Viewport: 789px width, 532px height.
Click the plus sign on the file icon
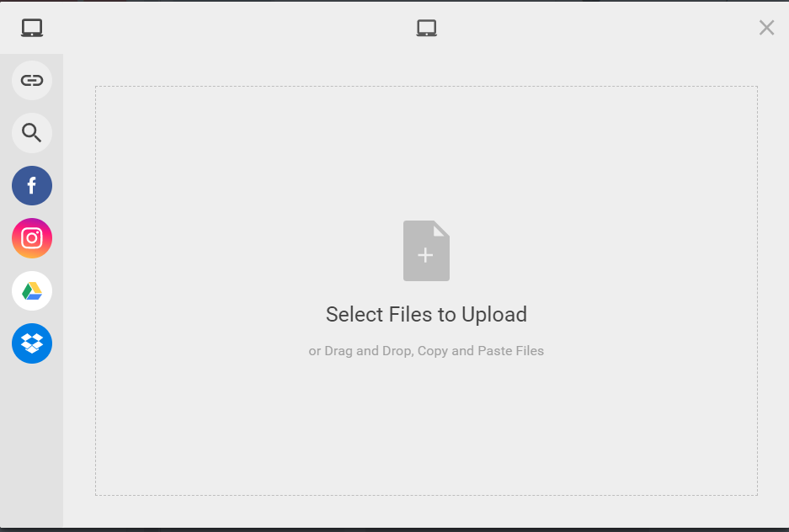(425, 255)
